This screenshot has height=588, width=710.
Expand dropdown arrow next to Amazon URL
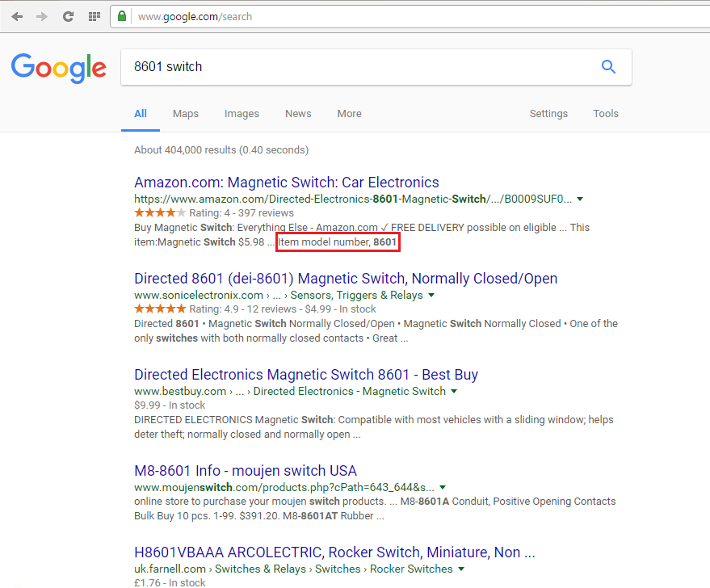click(x=580, y=199)
